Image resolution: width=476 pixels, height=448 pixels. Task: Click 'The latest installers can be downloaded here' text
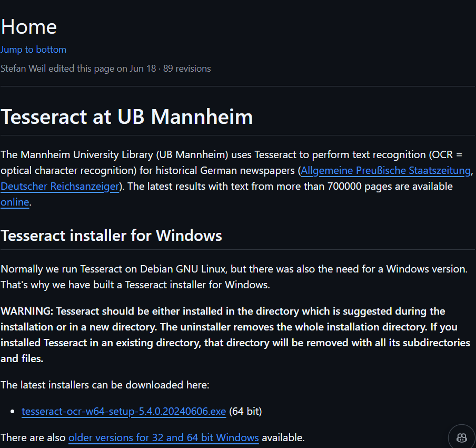tap(105, 385)
